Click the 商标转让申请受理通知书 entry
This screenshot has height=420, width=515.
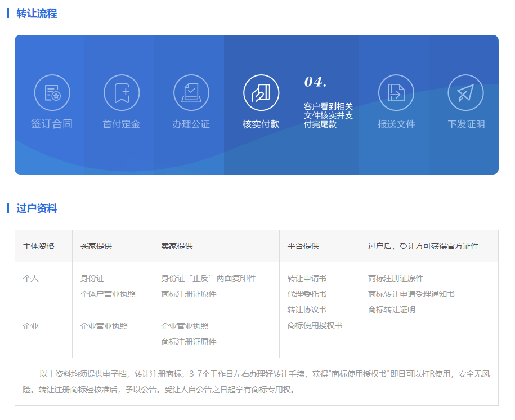tap(411, 294)
